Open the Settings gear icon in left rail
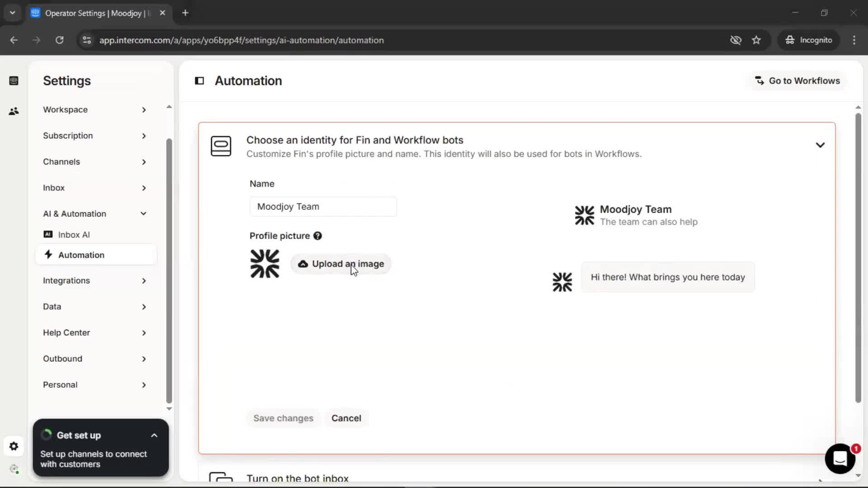This screenshot has width=868, height=488. pos(14,446)
